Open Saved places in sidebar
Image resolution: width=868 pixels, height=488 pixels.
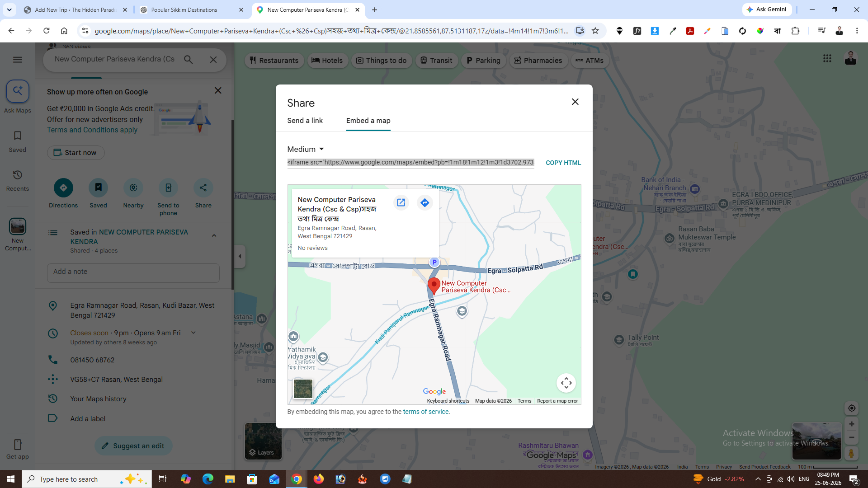click(18, 141)
